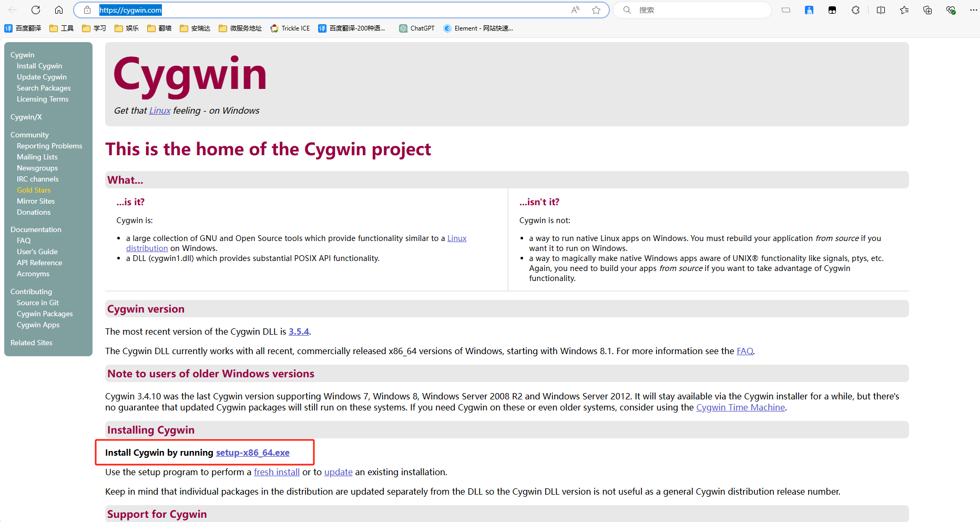Open Licensing Terms in the sidebar
The height and width of the screenshot is (522, 980).
(43, 99)
